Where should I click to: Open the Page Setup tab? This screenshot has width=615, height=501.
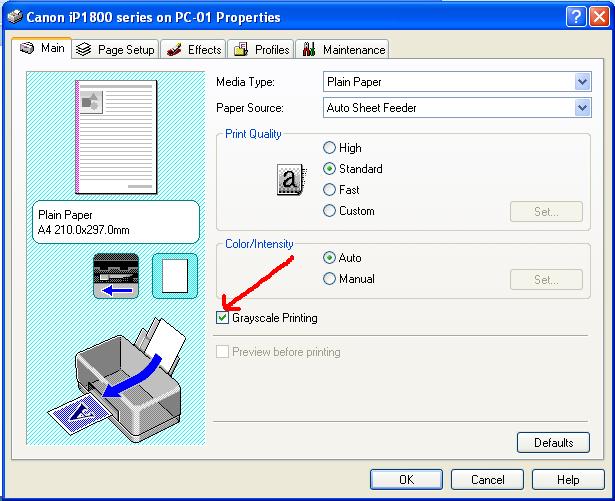(x=115, y=49)
